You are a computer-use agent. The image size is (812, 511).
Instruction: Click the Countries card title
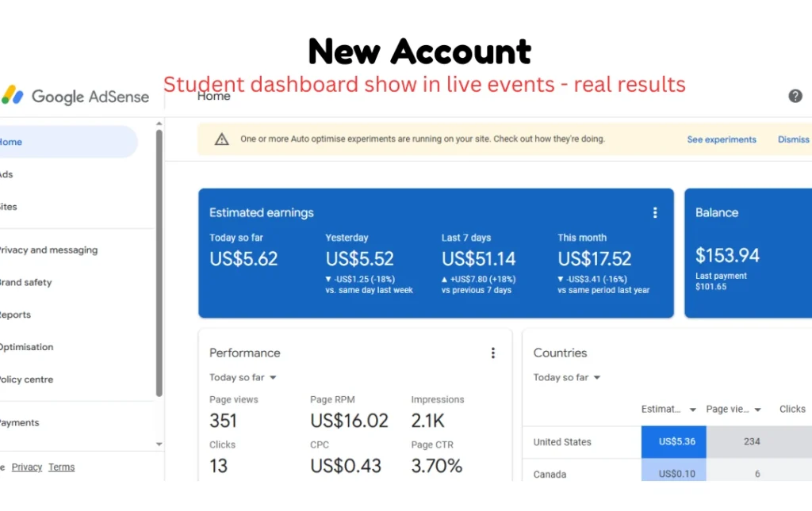tap(560, 353)
